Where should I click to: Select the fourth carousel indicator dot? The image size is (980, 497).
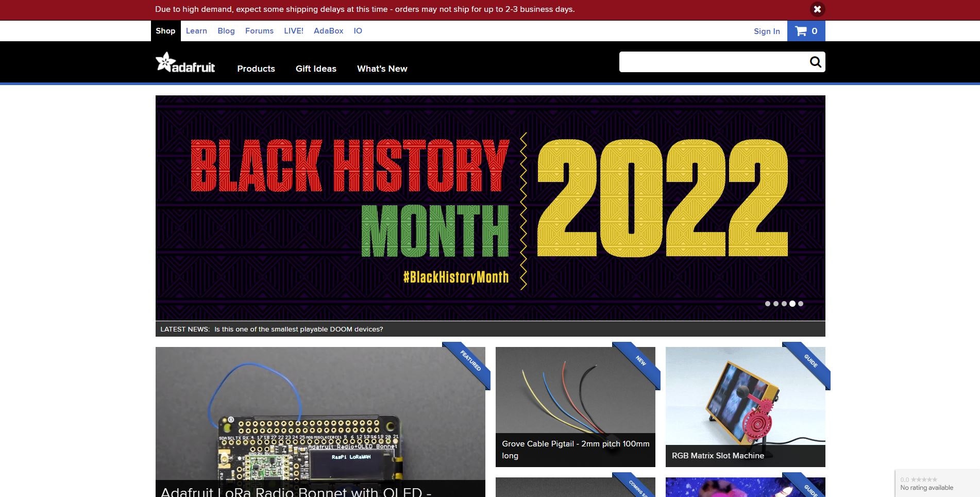click(792, 304)
